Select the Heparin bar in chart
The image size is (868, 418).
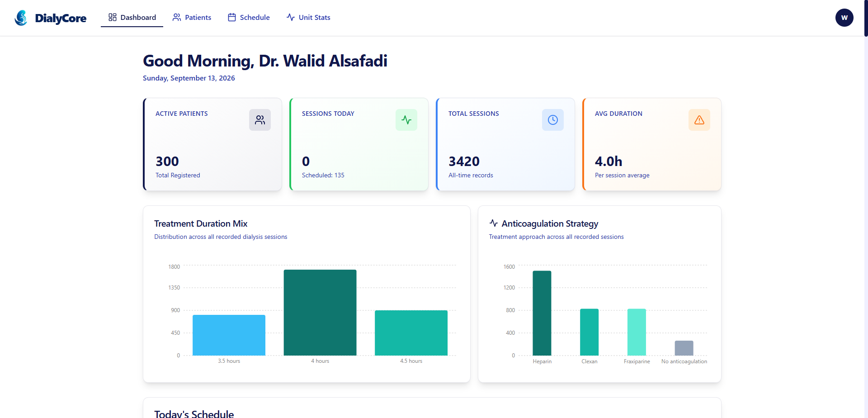[x=542, y=313]
